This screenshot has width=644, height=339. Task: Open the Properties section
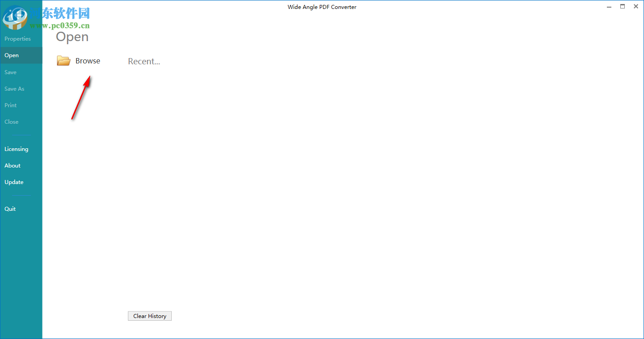(17, 39)
